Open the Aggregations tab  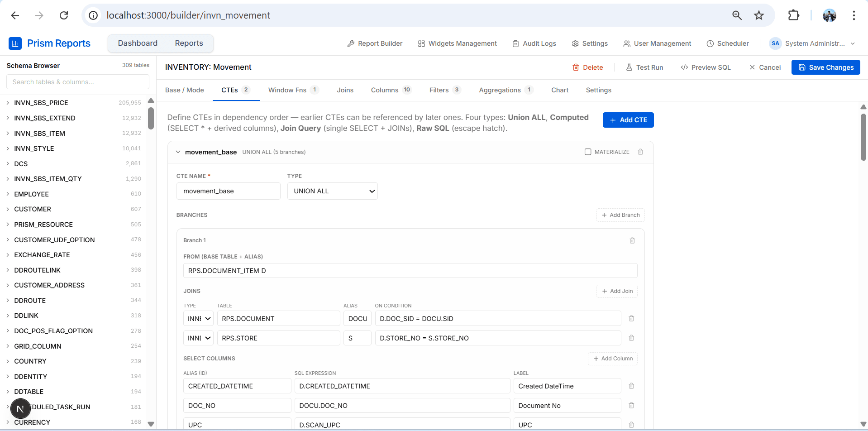499,90
